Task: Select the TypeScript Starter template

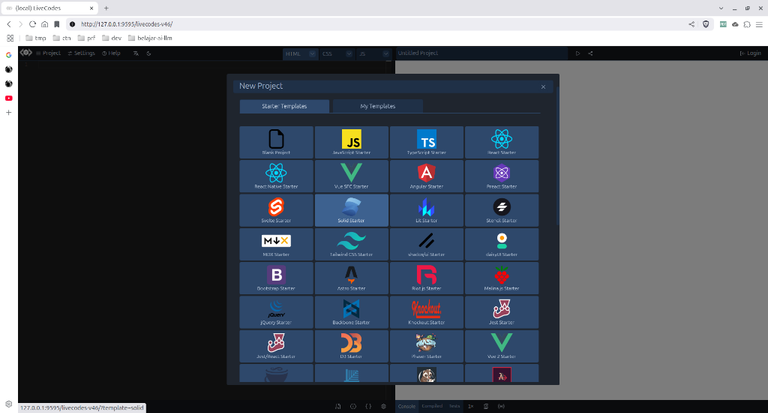Action: (426, 142)
